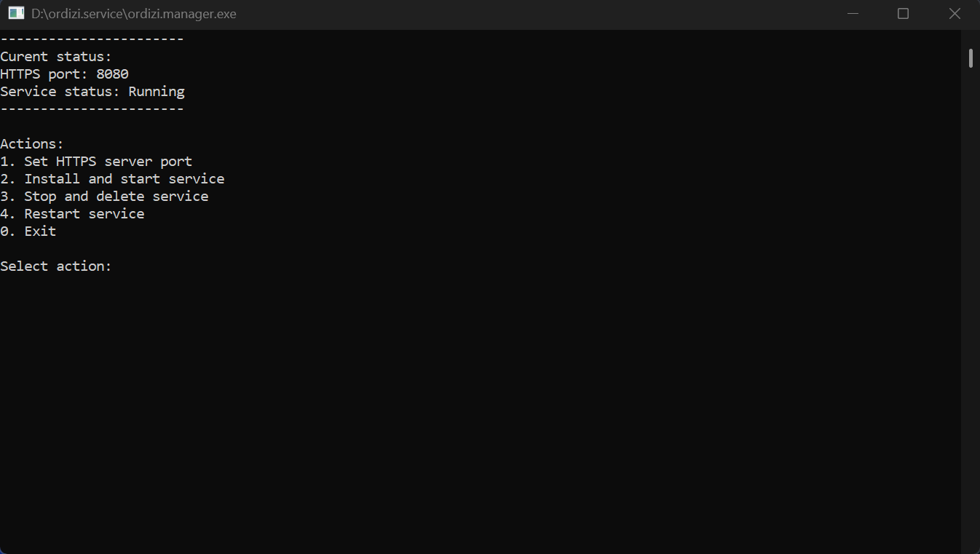This screenshot has height=554, width=980.
Task: Click the 'Select action:' prompt
Action: pyautogui.click(x=56, y=266)
